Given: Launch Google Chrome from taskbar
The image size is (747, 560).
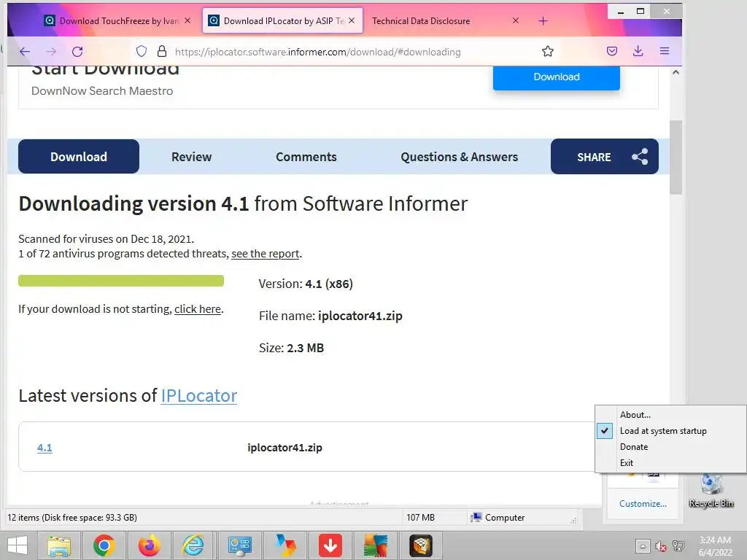Looking at the screenshot, I should 104,545.
